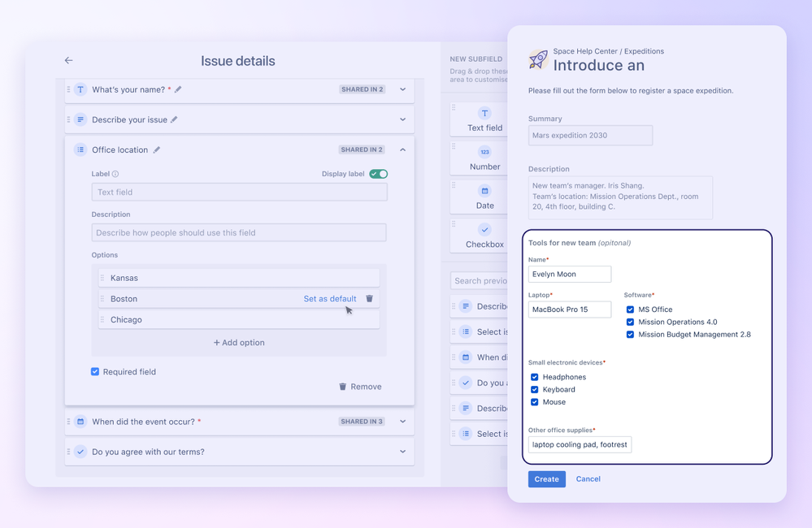Viewport: 812px width, 528px height.
Task: Edit the "What's your name?" field title pencil
Action: point(178,89)
